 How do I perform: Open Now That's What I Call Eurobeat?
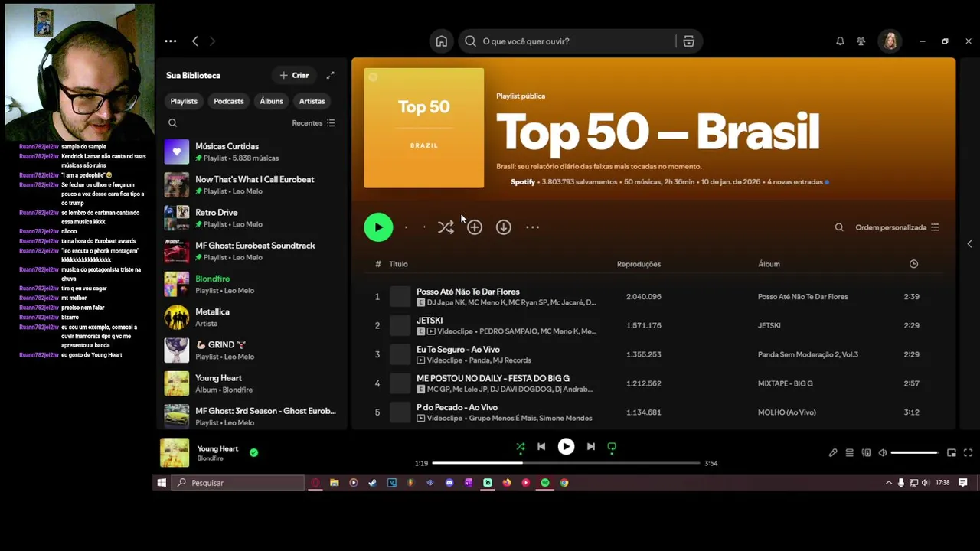(250, 184)
